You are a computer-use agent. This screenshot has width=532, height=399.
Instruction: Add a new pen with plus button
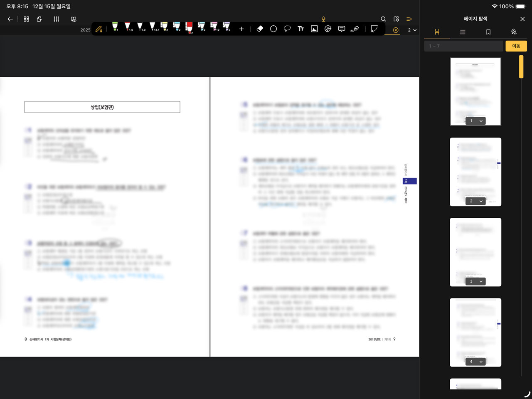pyautogui.click(x=241, y=29)
